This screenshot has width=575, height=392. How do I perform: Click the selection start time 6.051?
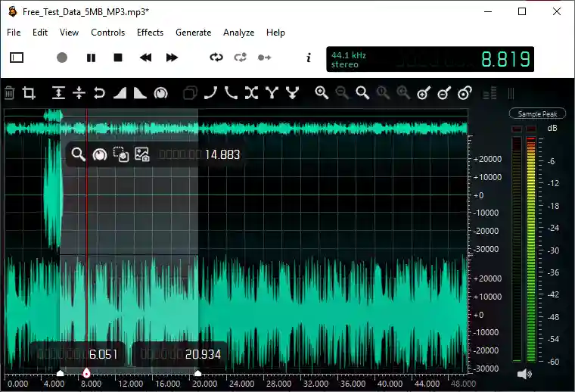(x=103, y=355)
